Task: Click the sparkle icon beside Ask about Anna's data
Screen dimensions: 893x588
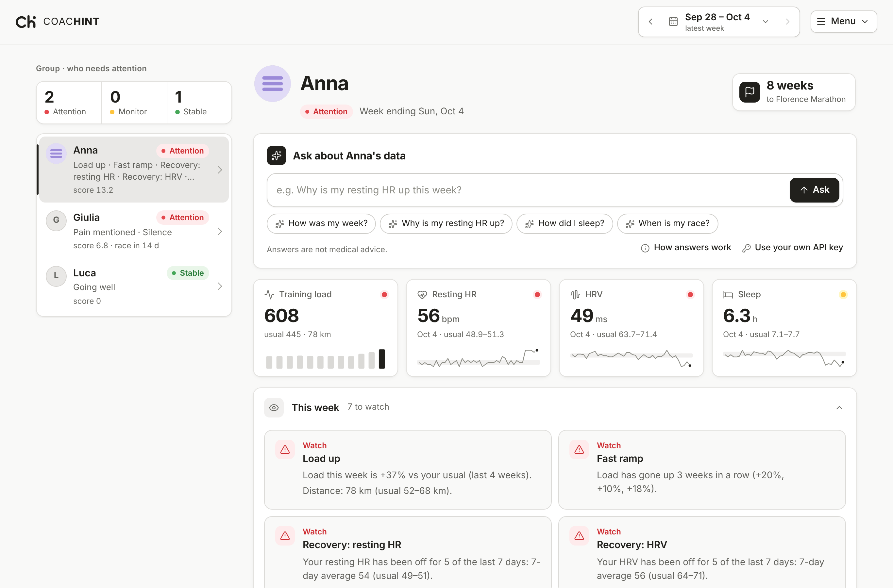Action: [277, 155]
